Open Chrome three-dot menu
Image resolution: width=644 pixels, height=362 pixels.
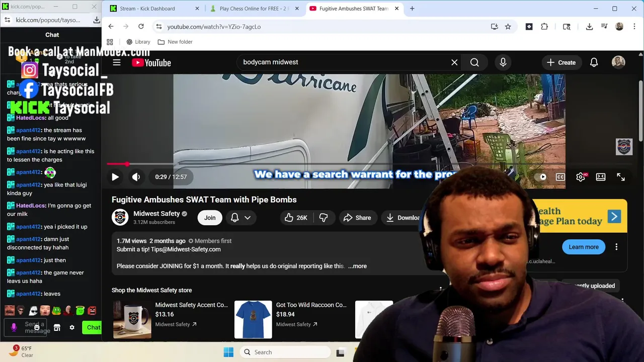(x=634, y=27)
